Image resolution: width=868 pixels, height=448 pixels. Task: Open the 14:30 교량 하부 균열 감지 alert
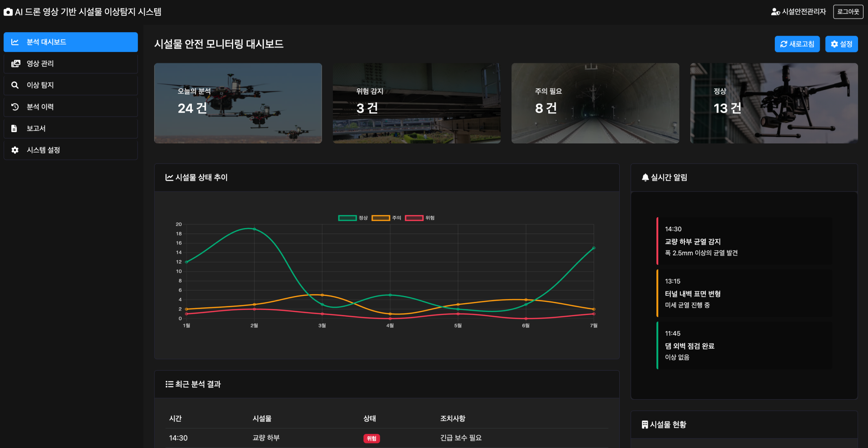point(744,241)
